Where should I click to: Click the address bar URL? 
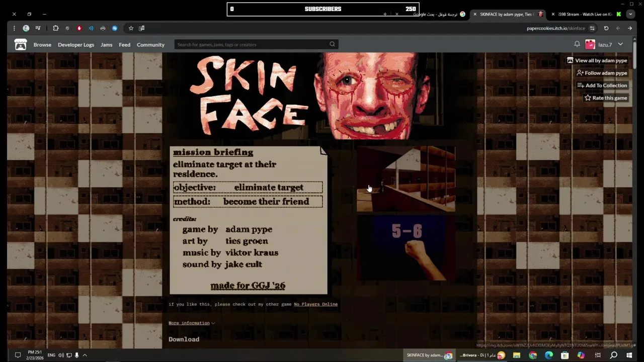[x=556, y=28]
